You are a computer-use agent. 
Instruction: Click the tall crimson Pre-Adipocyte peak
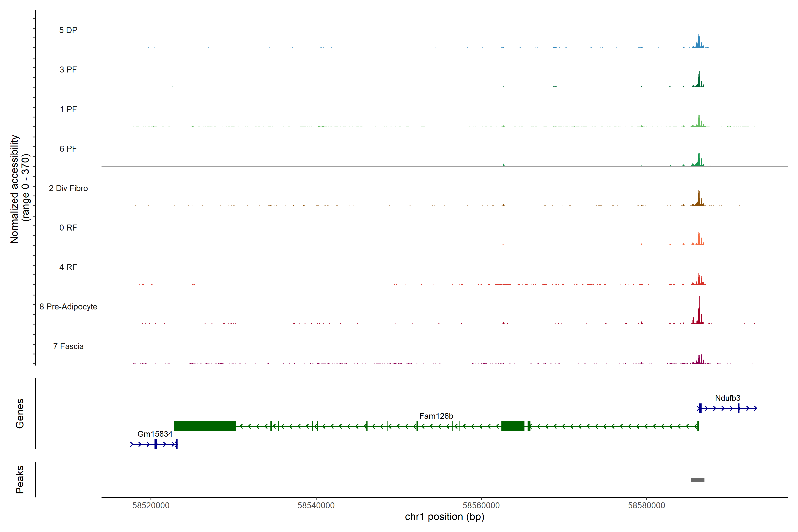(x=699, y=314)
